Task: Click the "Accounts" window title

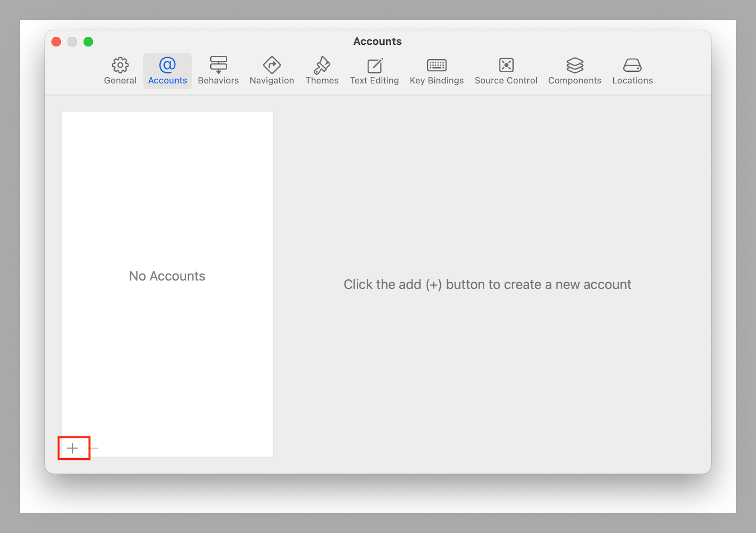Action: click(378, 42)
